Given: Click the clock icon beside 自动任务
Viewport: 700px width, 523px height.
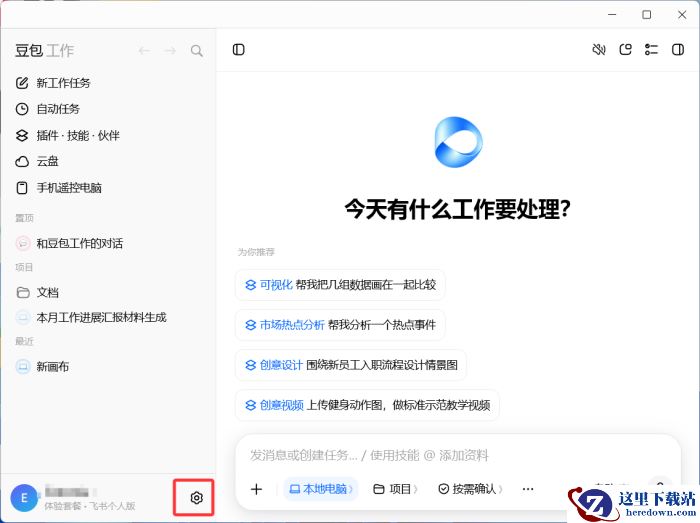Looking at the screenshot, I should click(22, 109).
